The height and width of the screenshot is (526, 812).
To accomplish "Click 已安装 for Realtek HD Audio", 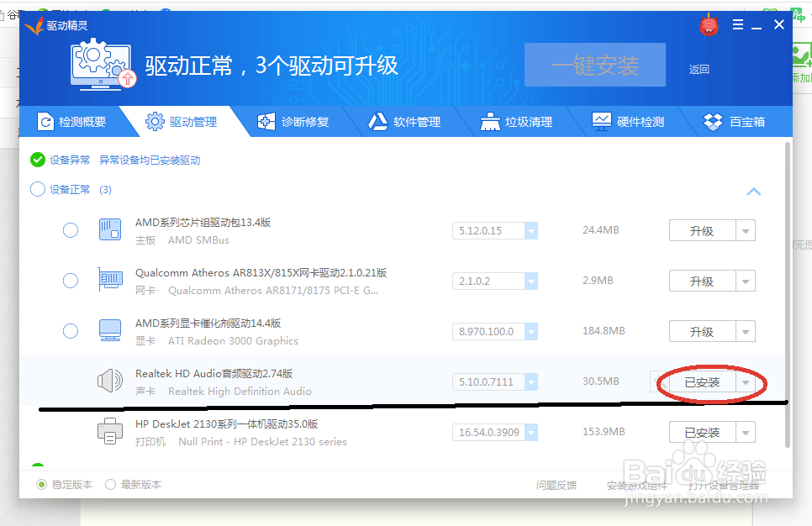I will coord(702,382).
